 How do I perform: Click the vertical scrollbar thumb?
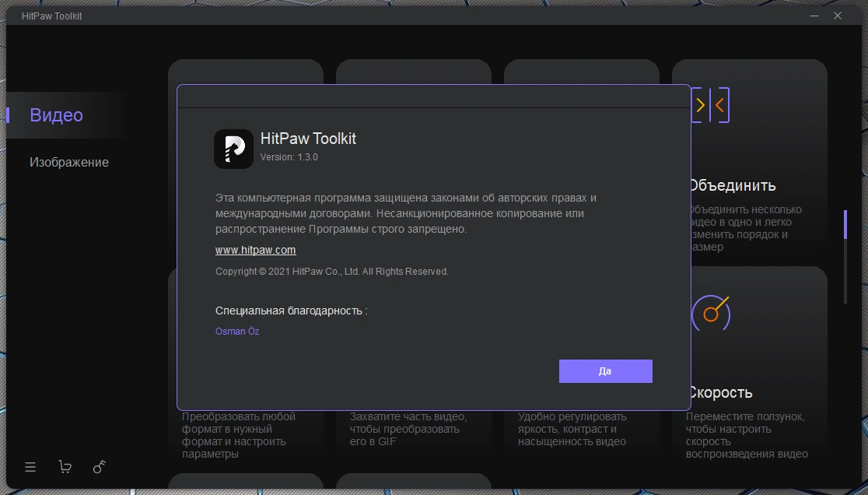click(845, 224)
